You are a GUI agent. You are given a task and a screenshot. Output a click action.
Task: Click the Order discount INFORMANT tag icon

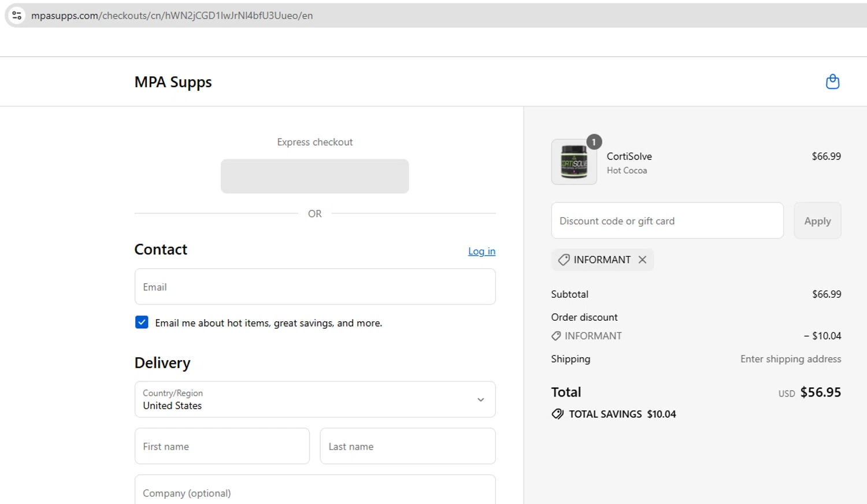pyautogui.click(x=556, y=336)
